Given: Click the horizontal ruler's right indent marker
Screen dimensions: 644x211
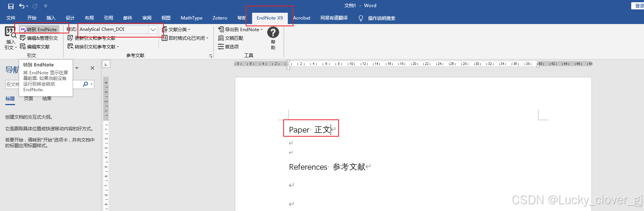Looking at the screenshot, I should pyautogui.click(x=538, y=65).
